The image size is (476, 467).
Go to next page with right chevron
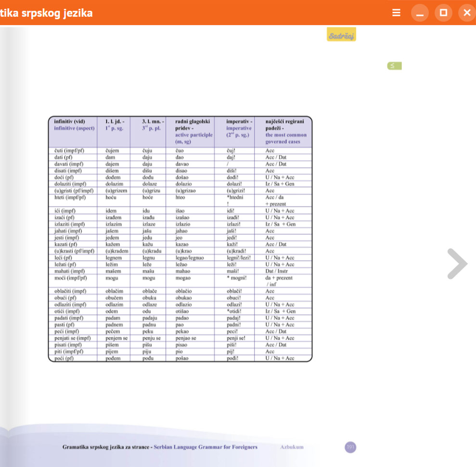point(456,264)
